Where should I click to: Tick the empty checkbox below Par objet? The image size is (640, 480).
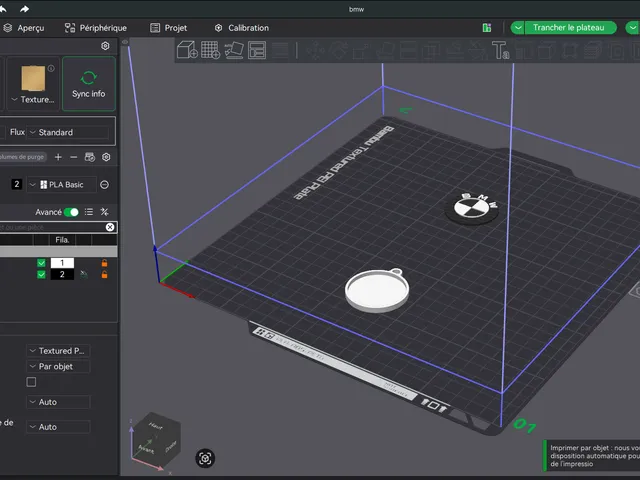point(31,382)
